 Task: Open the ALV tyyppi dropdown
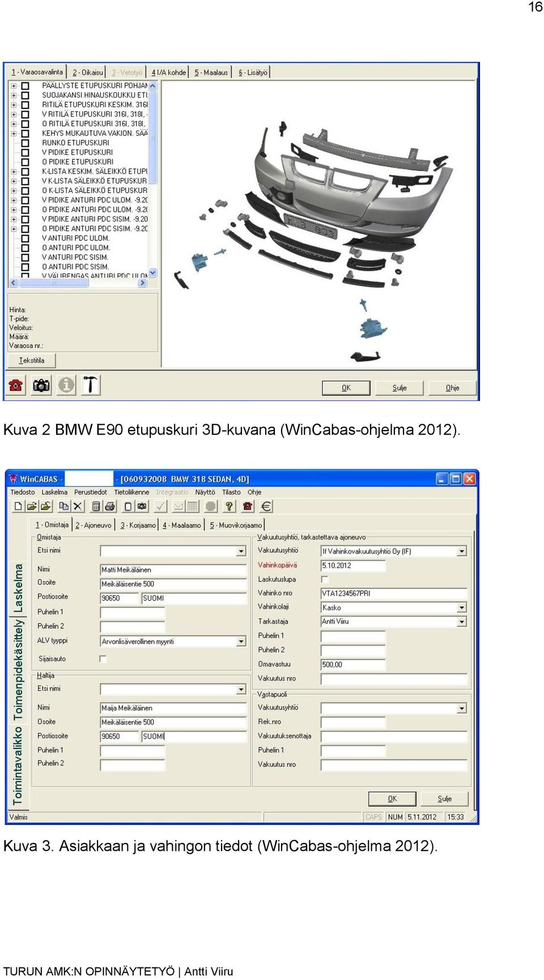(x=241, y=642)
